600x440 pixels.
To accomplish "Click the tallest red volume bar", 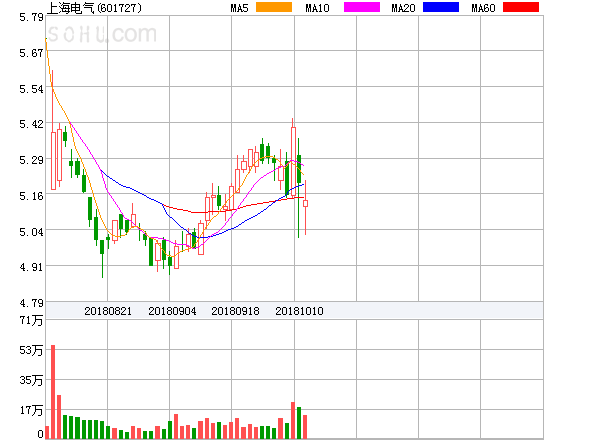I will click(53, 392).
